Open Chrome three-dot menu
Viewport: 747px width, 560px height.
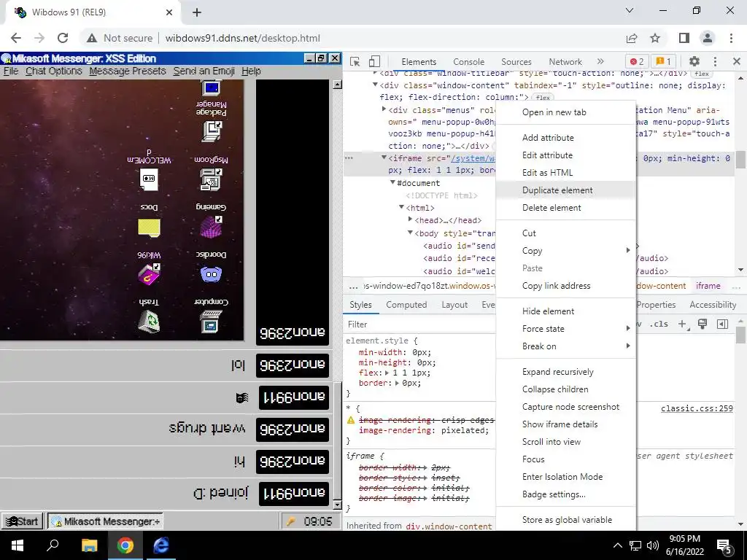[x=731, y=38]
